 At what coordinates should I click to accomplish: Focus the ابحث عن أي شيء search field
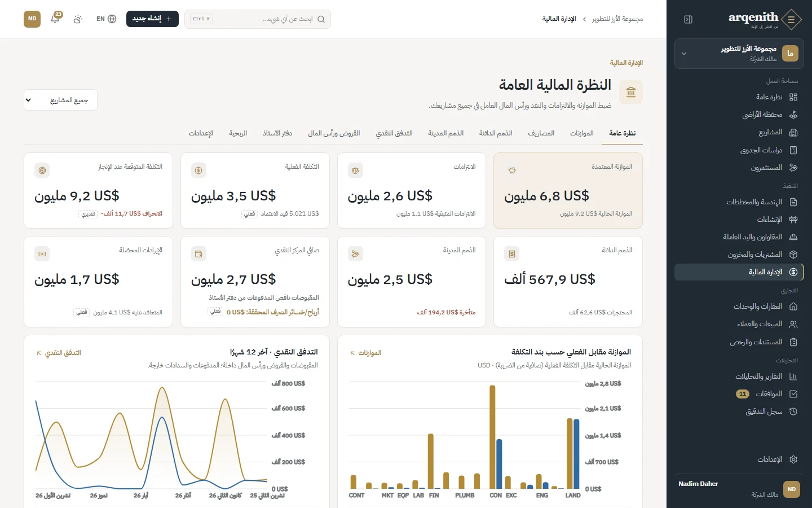[x=258, y=19]
